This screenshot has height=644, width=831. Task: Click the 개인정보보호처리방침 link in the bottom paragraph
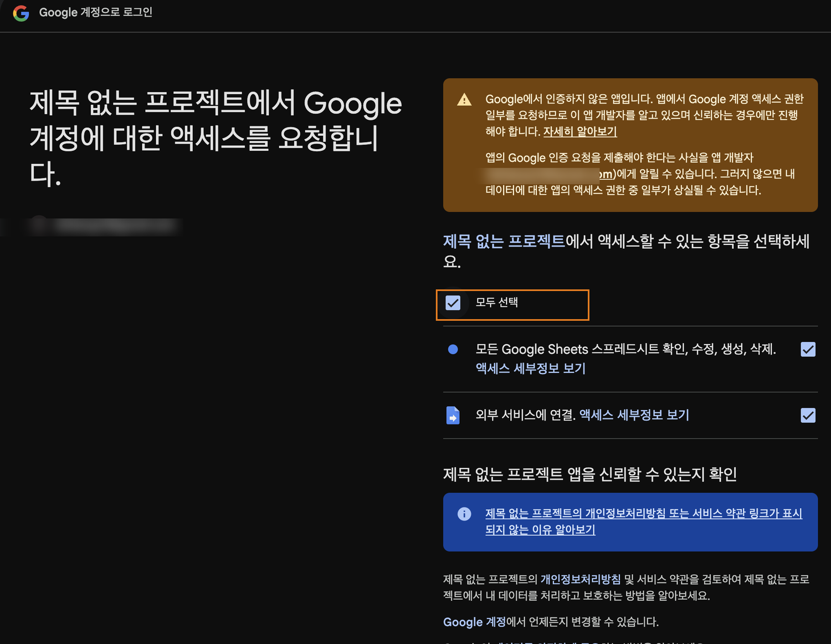pos(581,579)
